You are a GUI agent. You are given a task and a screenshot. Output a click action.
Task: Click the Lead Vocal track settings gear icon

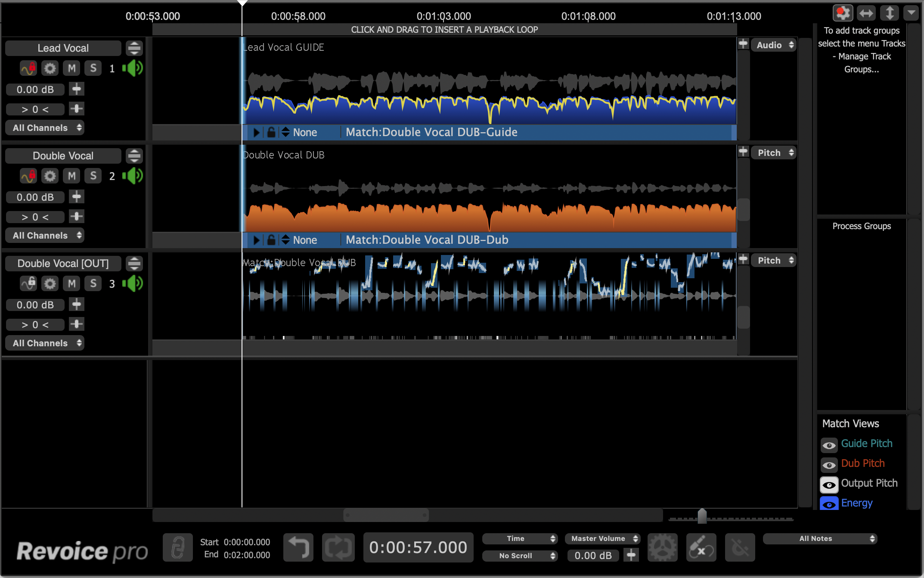[50, 68]
